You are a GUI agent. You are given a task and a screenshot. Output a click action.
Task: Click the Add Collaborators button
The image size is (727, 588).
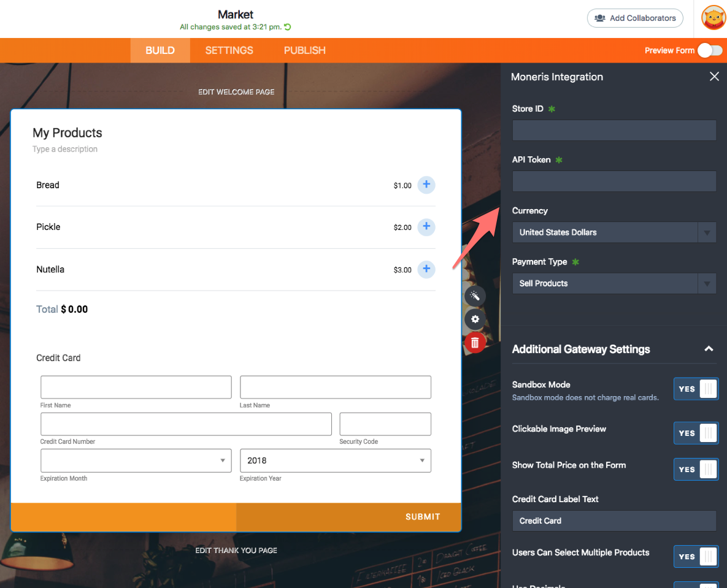pos(635,18)
